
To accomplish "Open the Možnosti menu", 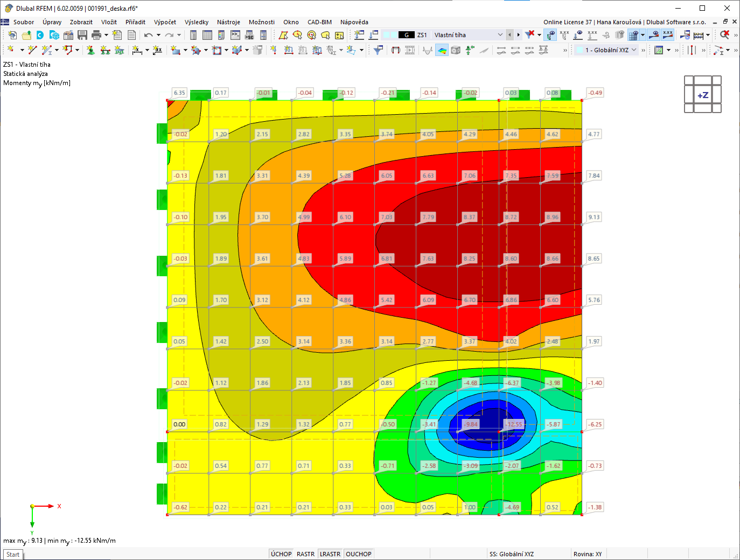I will coord(262,22).
